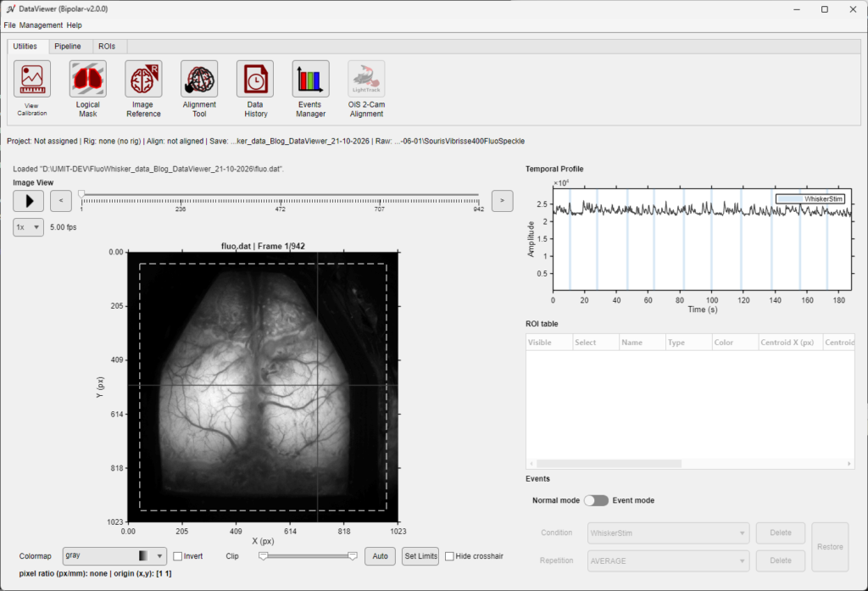
Task: Open the View Calibration utility
Action: (x=32, y=79)
